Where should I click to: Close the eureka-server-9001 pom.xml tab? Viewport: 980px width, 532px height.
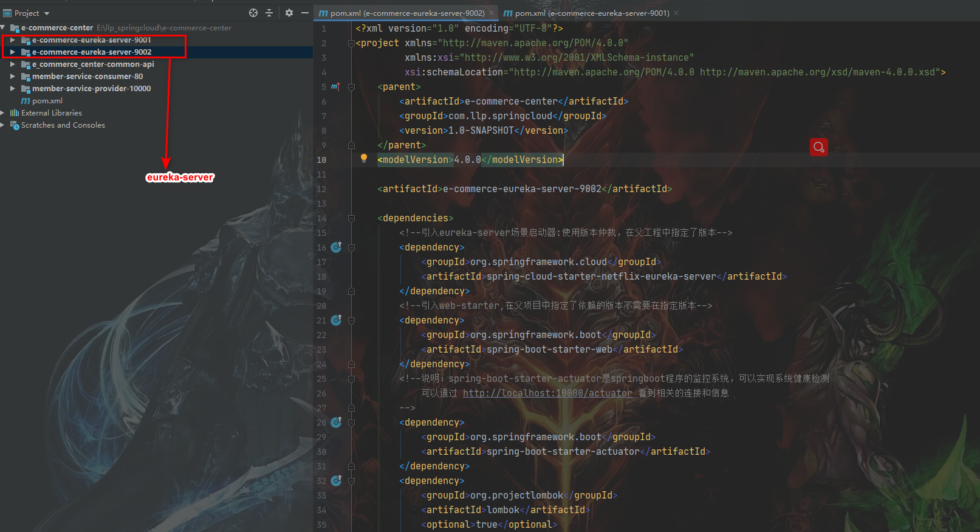[x=676, y=13]
